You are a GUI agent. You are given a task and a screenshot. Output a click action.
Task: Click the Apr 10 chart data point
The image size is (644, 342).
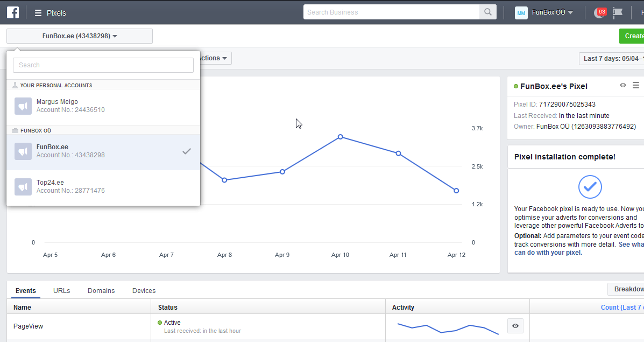pyautogui.click(x=341, y=136)
